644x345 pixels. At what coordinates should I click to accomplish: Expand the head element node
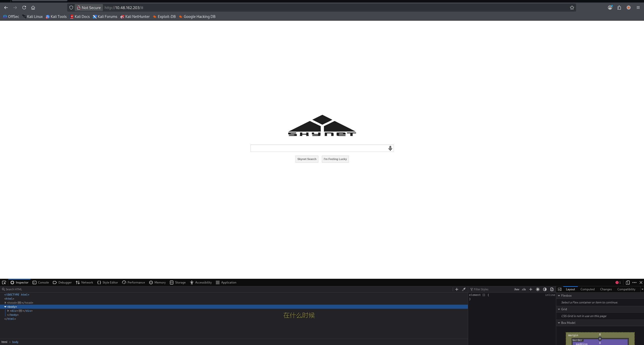coord(5,303)
